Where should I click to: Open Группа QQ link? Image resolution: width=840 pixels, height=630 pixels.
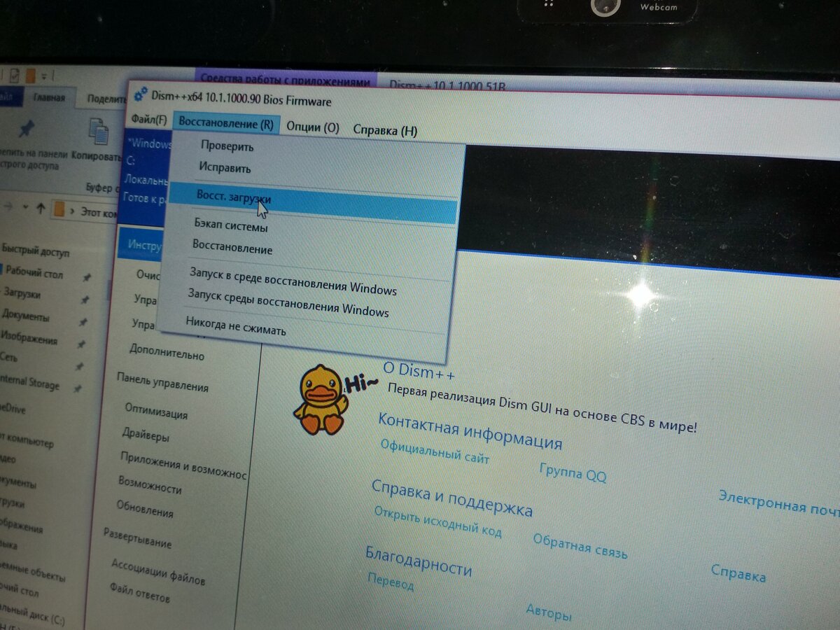point(573,473)
